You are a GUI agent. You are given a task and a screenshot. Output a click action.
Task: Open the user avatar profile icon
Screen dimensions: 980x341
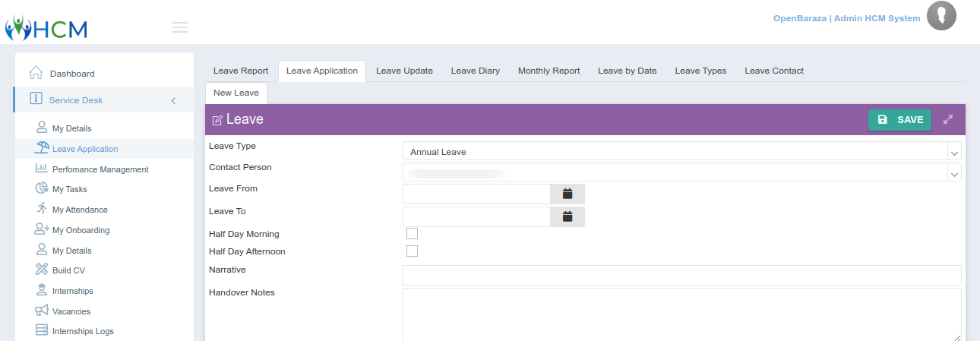point(941,16)
